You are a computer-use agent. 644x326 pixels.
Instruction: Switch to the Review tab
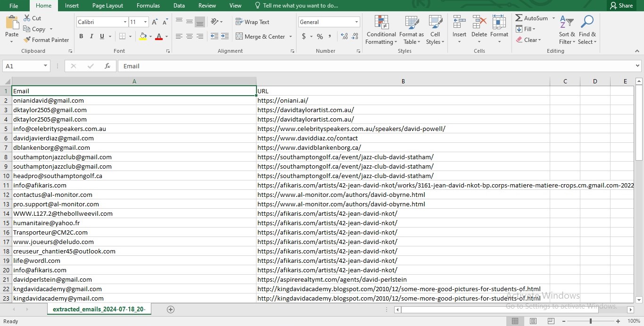pyautogui.click(x=207, y=6)
